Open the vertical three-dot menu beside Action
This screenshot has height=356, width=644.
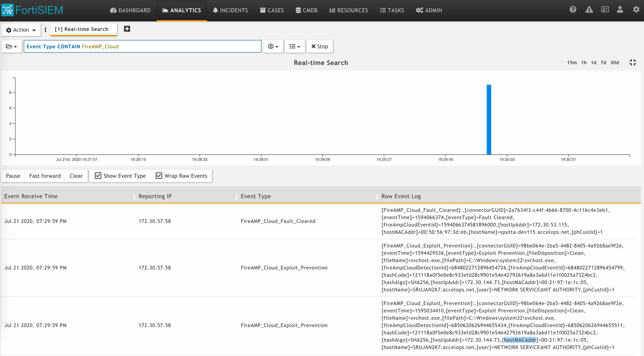coord(45,30)
